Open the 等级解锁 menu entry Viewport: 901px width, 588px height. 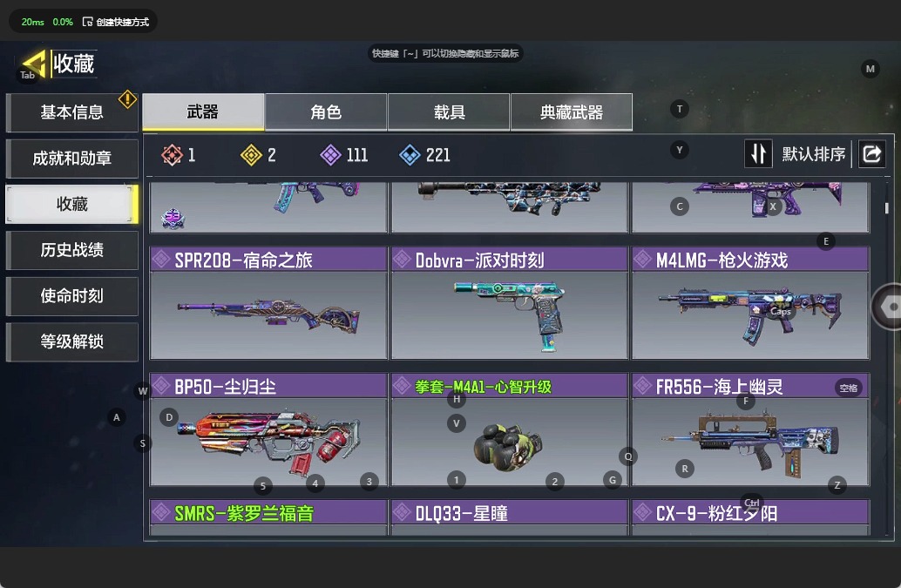tap(71, 341)
